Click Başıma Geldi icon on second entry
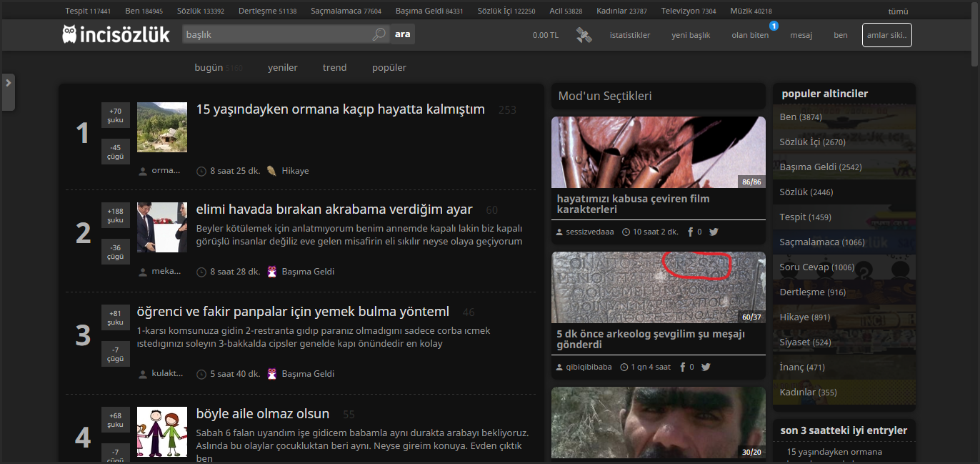This screenshot has width=980, height=464. click(x=271, y=272)
